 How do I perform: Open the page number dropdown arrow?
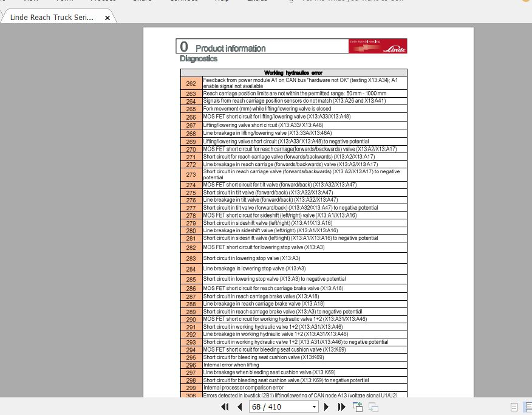pos(314,406)
